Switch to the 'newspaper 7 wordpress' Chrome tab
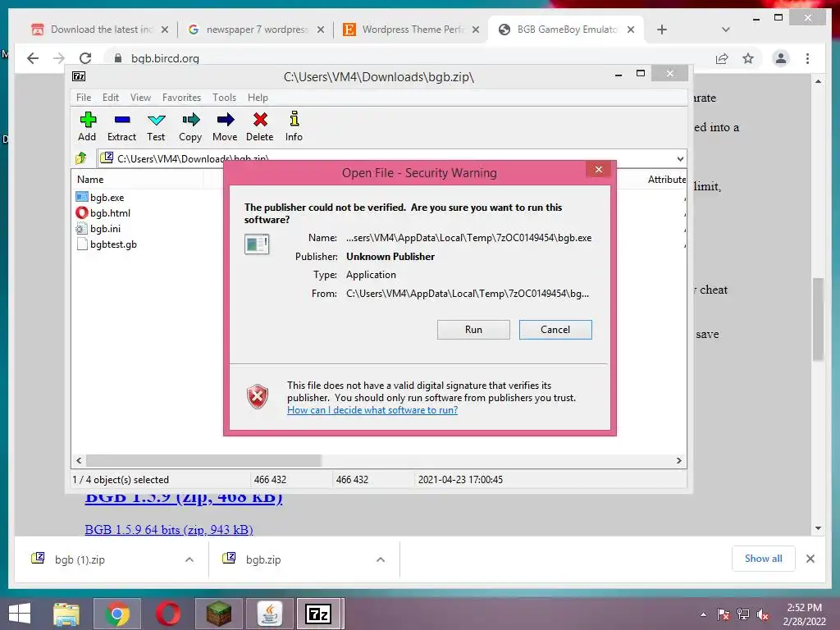Image resolution: width=840 pixels, height=630 pixels. pos(256,30)
